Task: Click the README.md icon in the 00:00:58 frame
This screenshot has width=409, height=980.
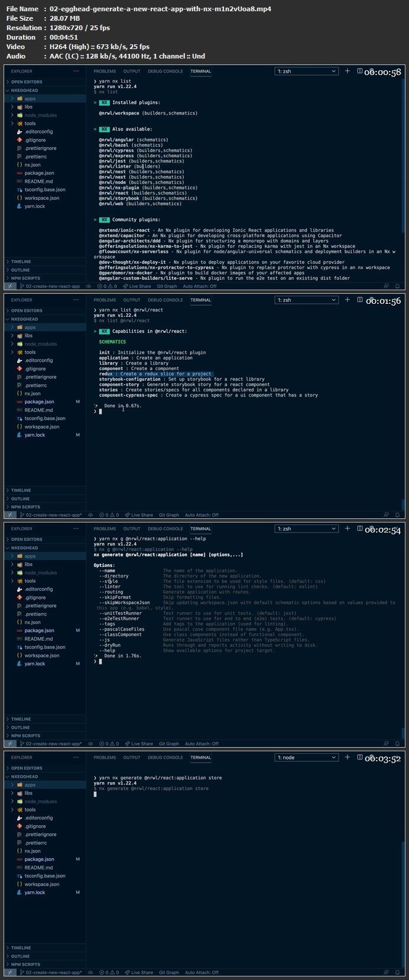Action: click(x=20, y=181)
